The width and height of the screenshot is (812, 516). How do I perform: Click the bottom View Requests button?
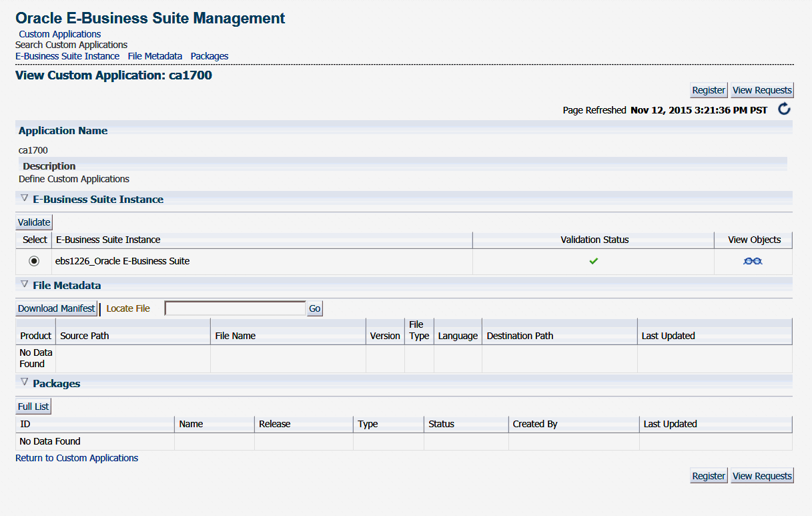click(x=762, y=476)
